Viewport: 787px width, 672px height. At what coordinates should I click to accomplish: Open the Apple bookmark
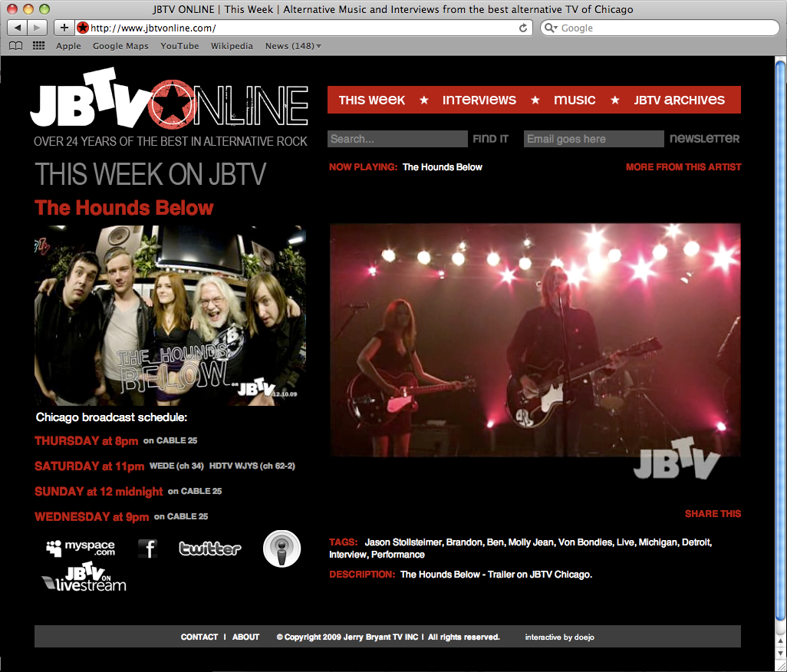click(68, 46)
